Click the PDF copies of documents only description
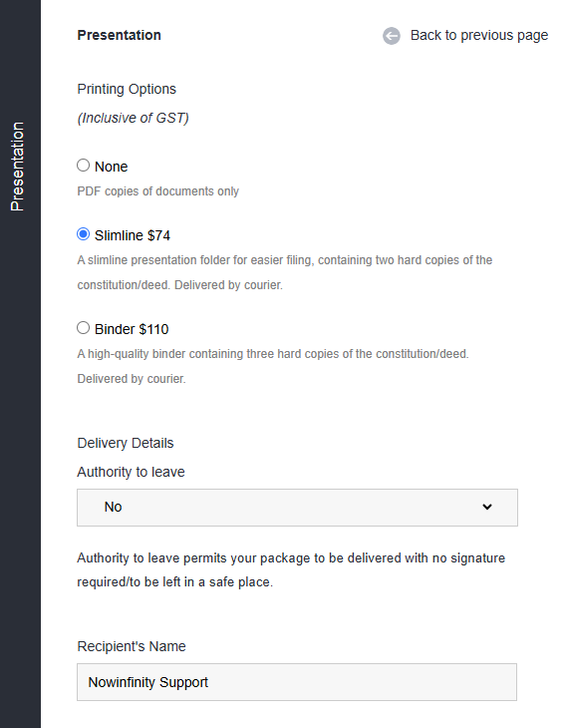The image size is (568, 728). [157, 191]
